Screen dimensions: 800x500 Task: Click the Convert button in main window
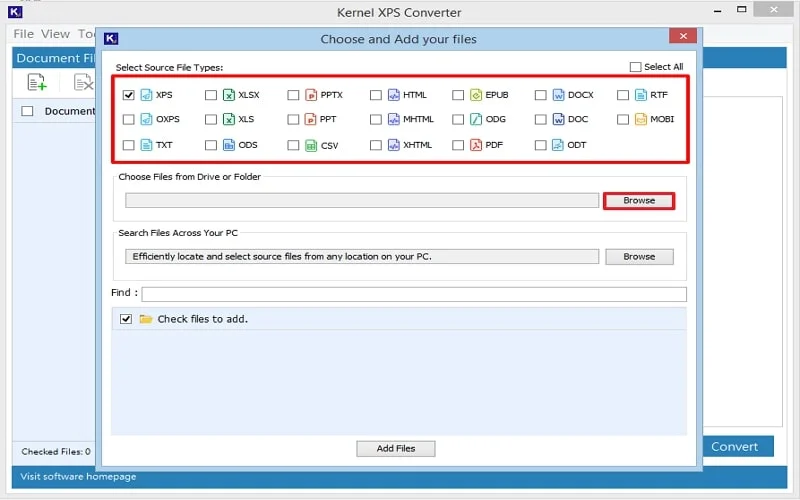738,446
